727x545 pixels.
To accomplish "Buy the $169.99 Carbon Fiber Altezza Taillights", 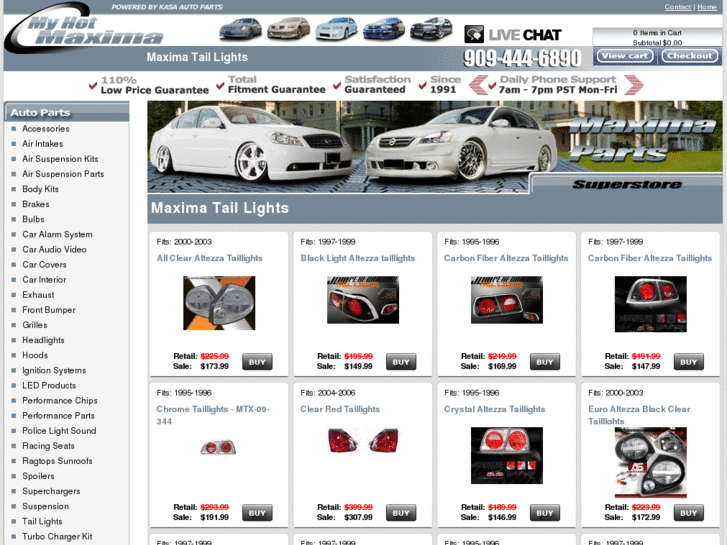I will click(545, 362).
